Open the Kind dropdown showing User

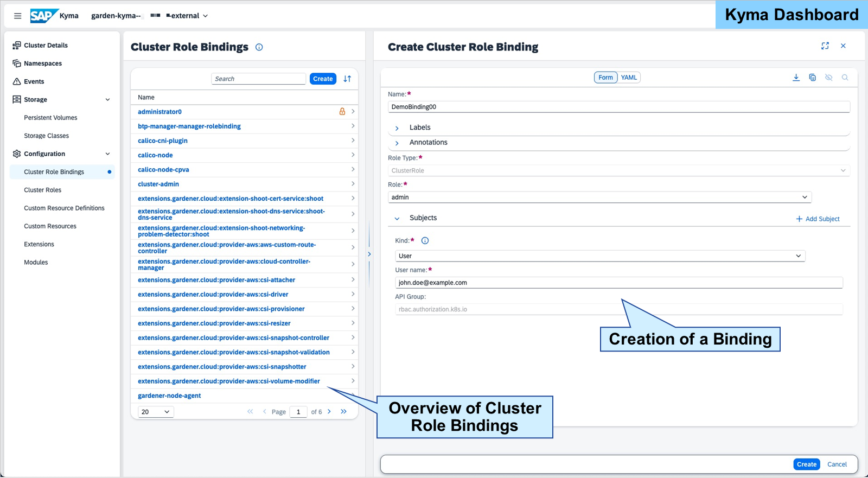click(x=600, y=256)
